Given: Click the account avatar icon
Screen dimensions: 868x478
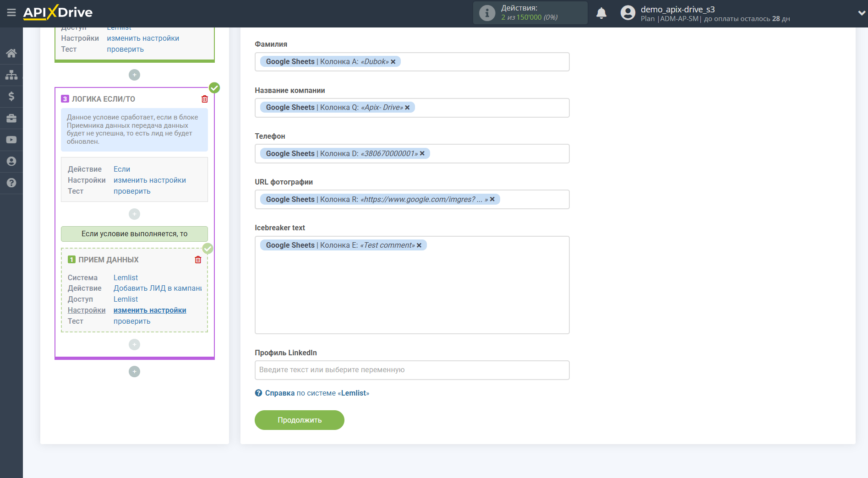Looking at the screenshot, I should pyautogui.click(x=628, y=13).
